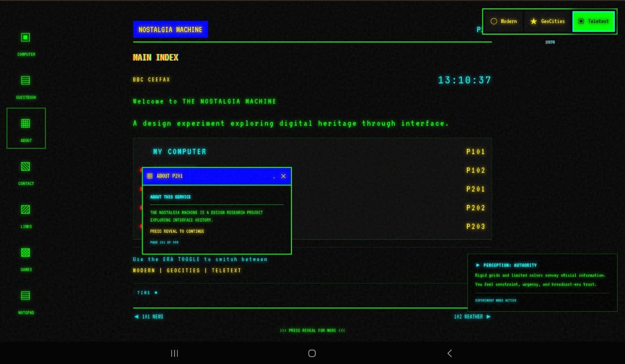Open page P102 link
Image resolution: width=625 pixels, height=364 pixels.
[x=476, y=170]
